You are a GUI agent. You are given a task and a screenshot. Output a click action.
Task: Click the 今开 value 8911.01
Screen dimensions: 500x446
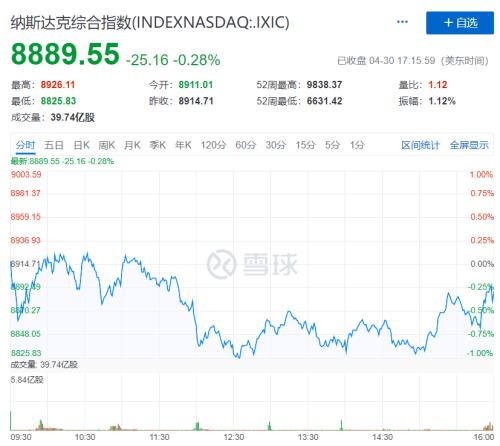click(x=196, y=85)
